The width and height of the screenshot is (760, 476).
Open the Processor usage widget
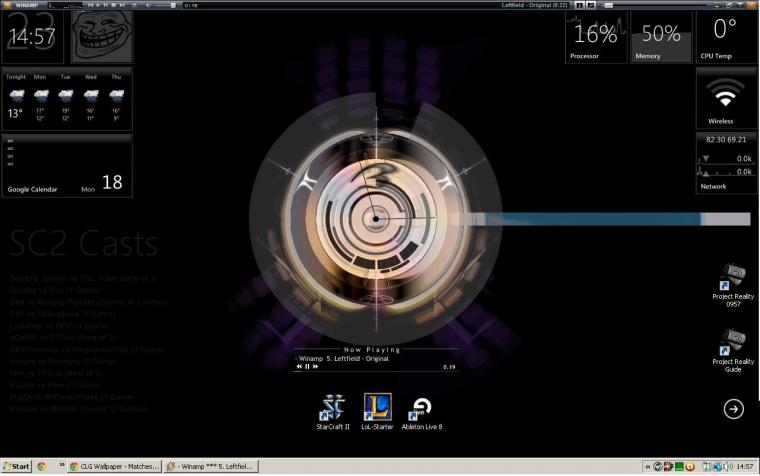(596, 37)
